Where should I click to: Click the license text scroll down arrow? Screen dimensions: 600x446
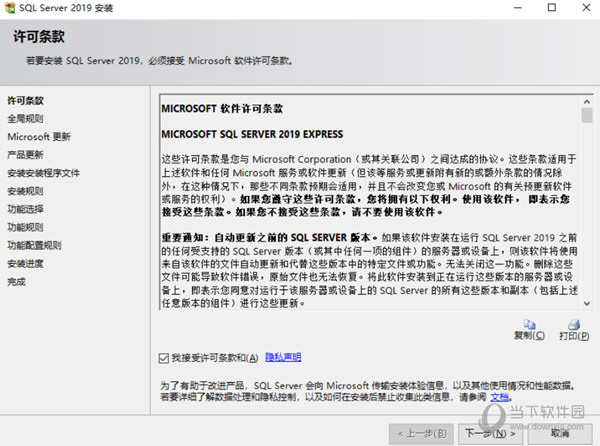click(587, 303)
